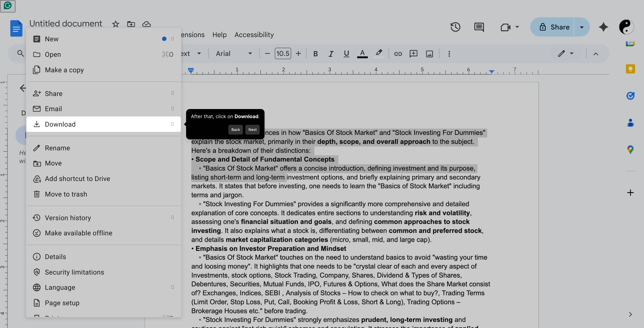This screenshot has height=328, width=644.
Task: Choose Rename from the File menu
Action: [103, 148]
